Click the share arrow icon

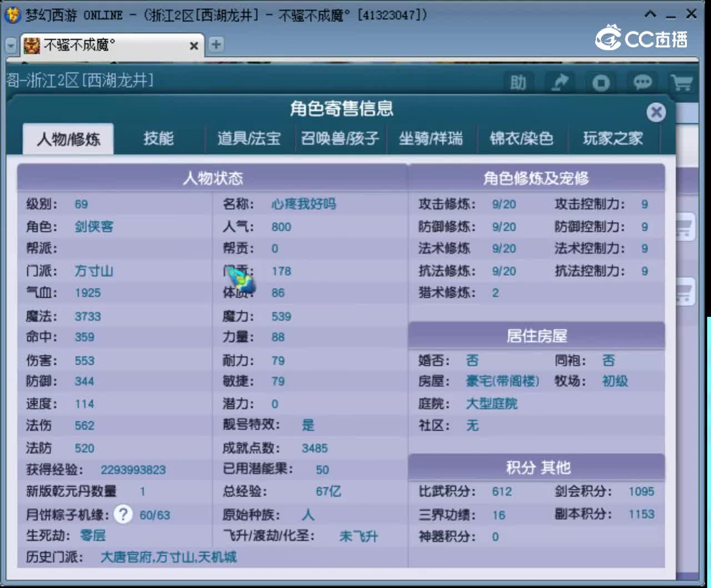tap(559, 83)
